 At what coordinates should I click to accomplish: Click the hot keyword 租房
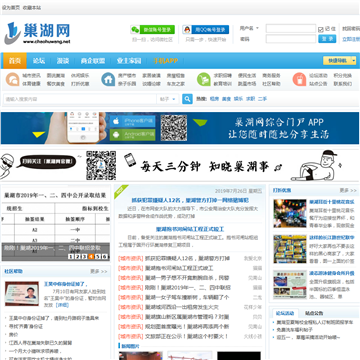214,99
